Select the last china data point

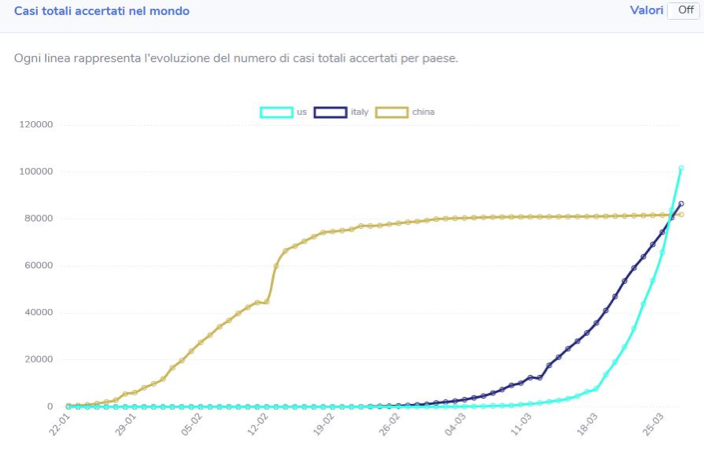point(681,215)
